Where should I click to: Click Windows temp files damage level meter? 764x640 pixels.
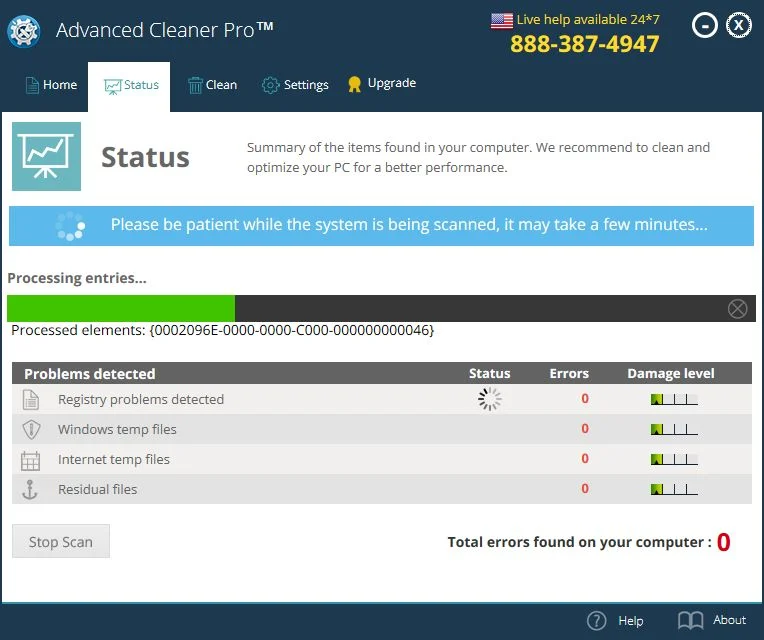click(674, 430)
